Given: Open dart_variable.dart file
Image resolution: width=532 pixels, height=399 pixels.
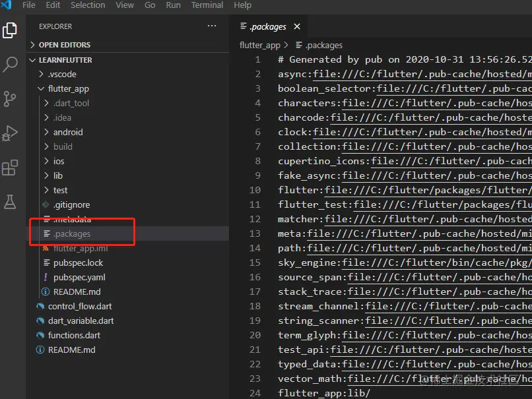Looking at the screenshot, I should pos(81,321).
